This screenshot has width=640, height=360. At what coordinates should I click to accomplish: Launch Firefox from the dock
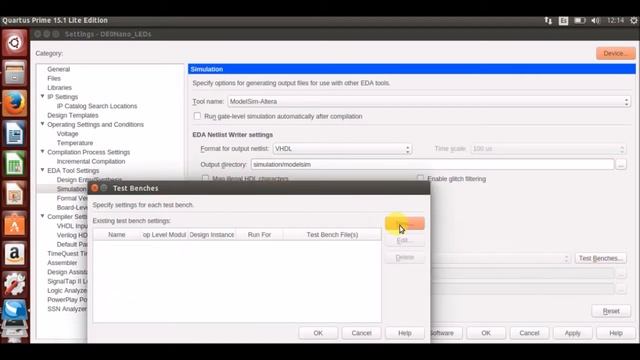coord(14,103)
